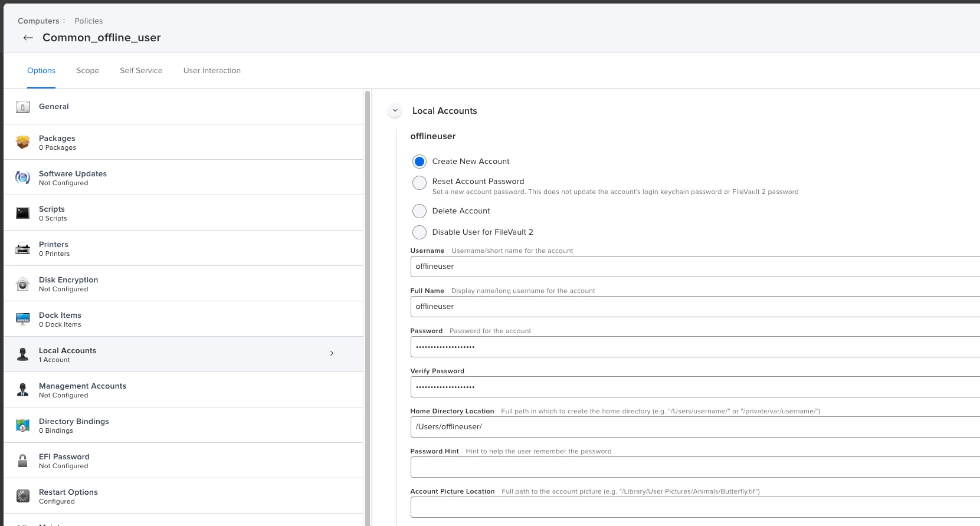Image resolution: width=980 pixels, height=526 pixels.
Task: Select the Create New Account radio button
Action: pos(419,162)
